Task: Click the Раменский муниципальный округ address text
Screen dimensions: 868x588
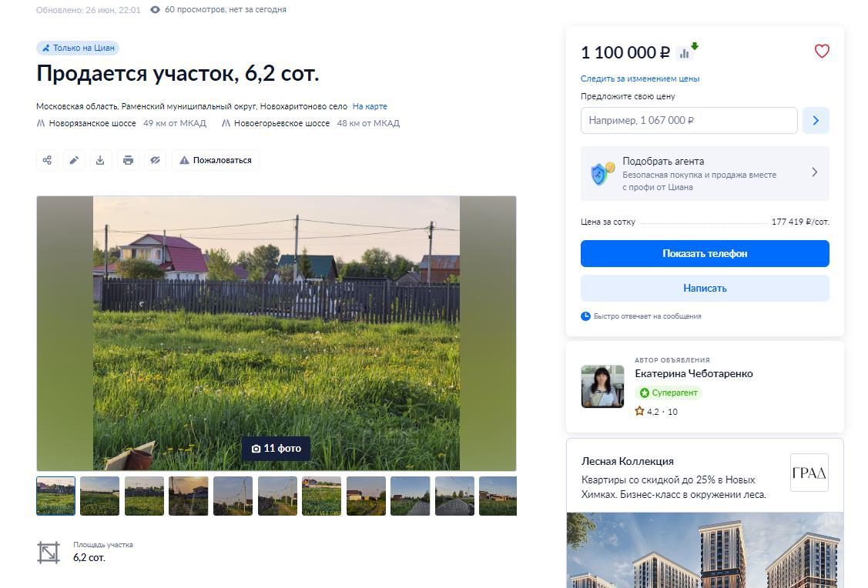Action: pyautogui.click(x=189, y=106)
